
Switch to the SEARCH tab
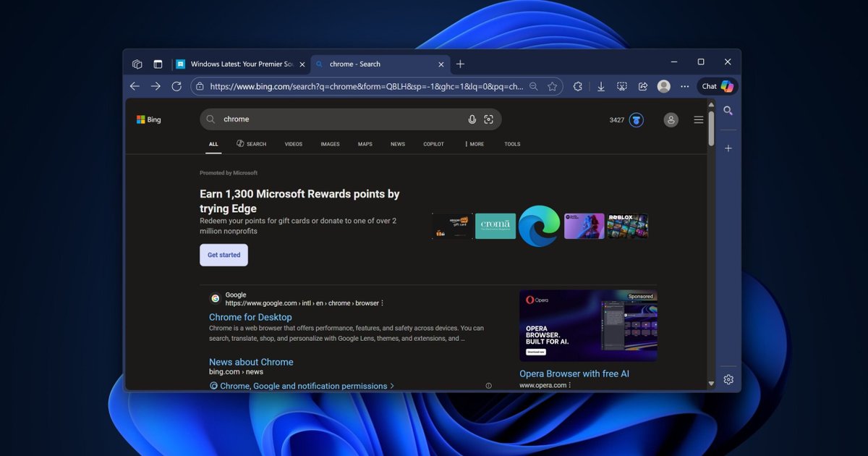click(x=251, y=144)
